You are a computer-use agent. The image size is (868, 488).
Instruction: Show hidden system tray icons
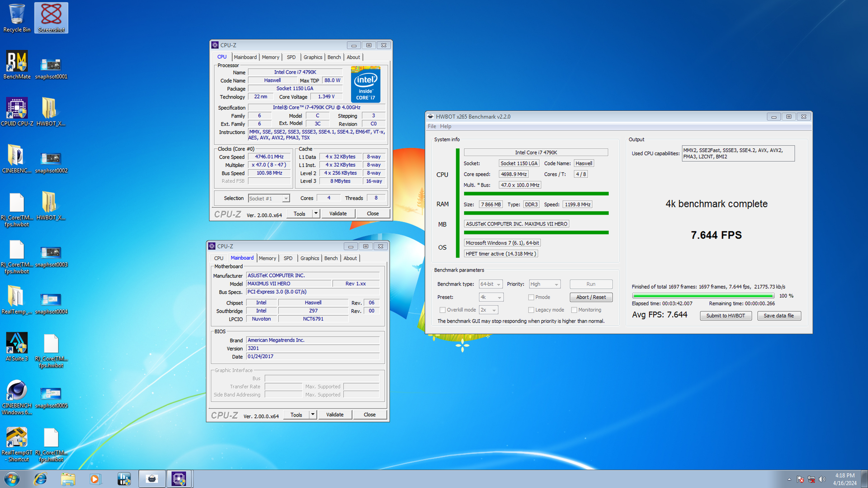(789, 479)
